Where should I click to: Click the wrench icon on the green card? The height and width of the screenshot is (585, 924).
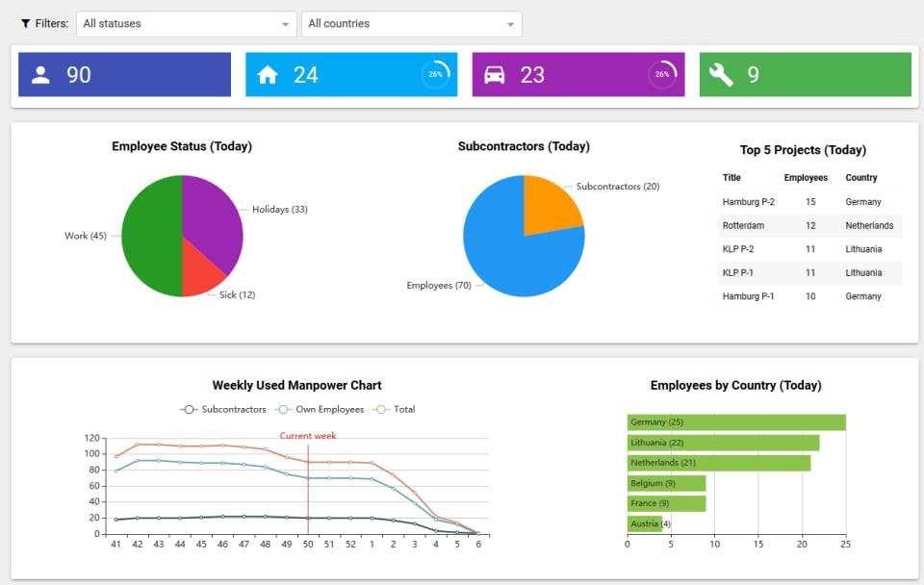(x=721, y=75)
